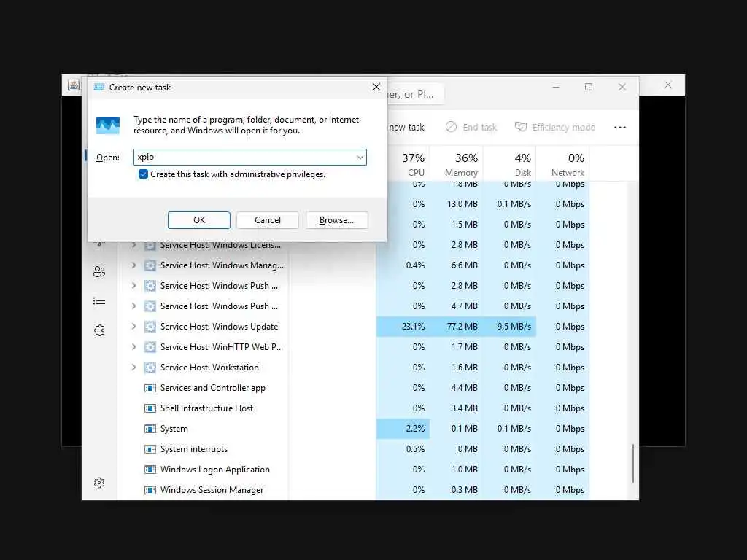This screenshot has height=560, width=747.
Task: Click the 23.1% CPU value cell
Action: pos(403,327)
